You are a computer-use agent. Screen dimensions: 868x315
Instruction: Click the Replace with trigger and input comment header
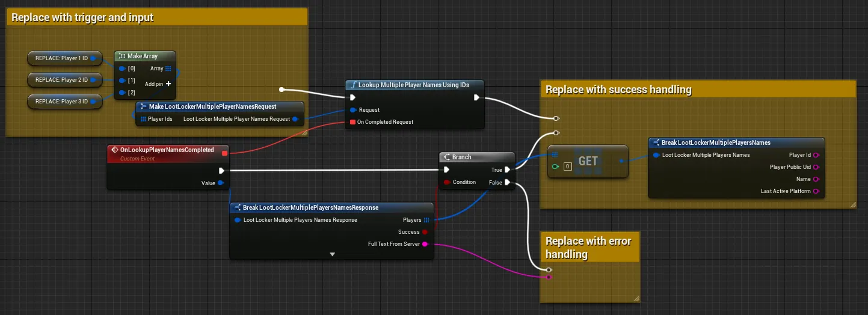pyautogui.click(x=156, y=17)
